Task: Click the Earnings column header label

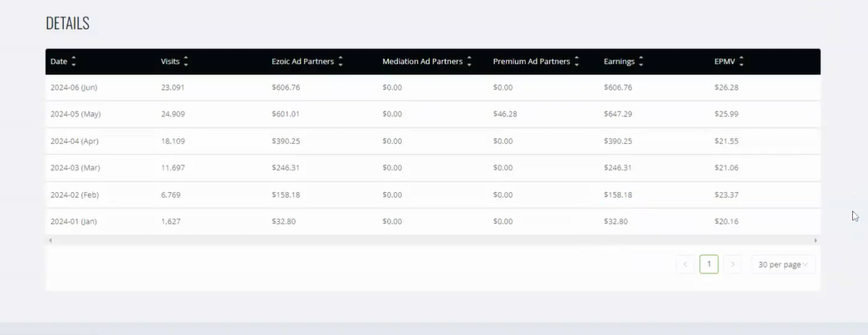Action: (x=619, y=62)
